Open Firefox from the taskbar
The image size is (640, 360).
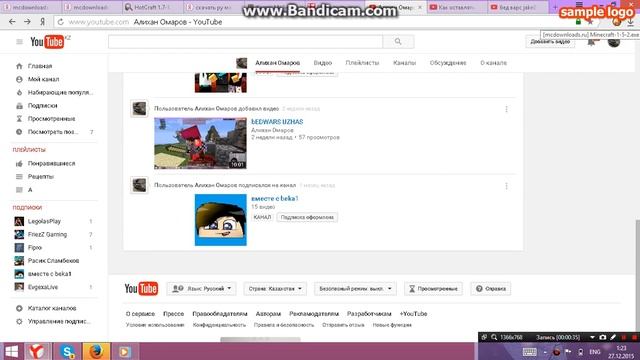point(96,351)
